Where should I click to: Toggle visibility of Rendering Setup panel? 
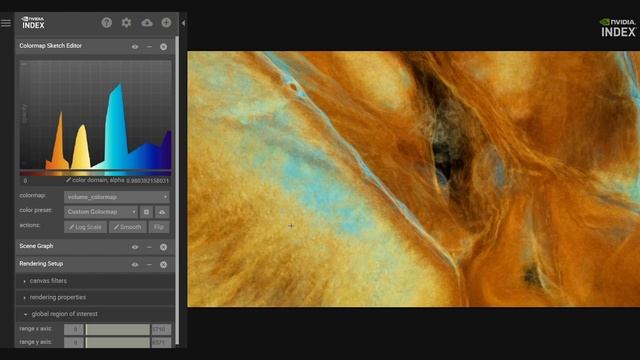(x=135, y=264)
